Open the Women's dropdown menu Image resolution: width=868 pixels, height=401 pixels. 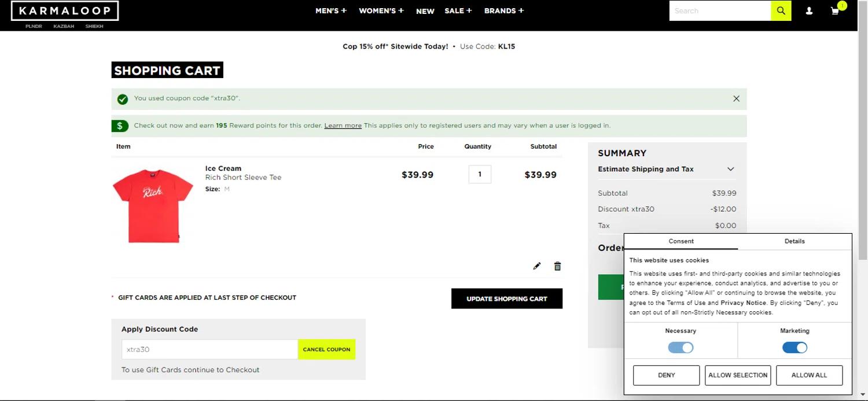pos(381,11)
